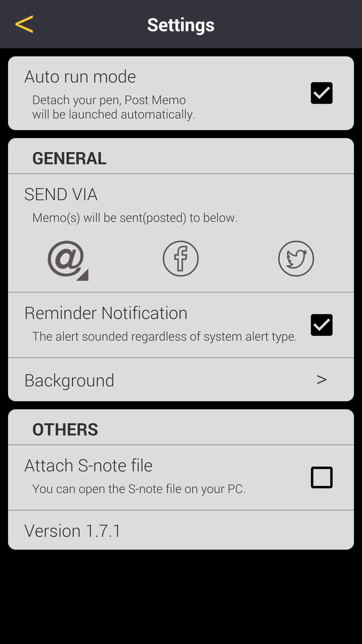Open the Background settings row
The height and width of the screenshot is (644, 362).
pos(181,380)
